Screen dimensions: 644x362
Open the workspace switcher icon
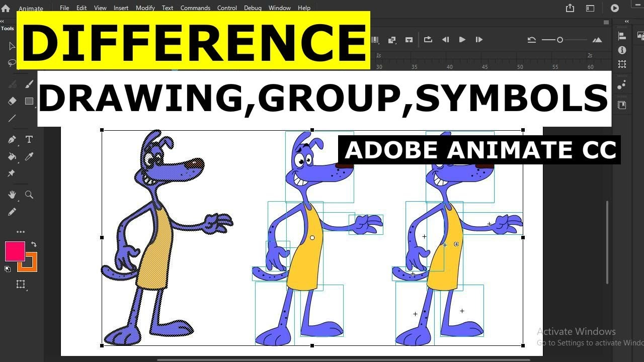(x=590, y=8)
